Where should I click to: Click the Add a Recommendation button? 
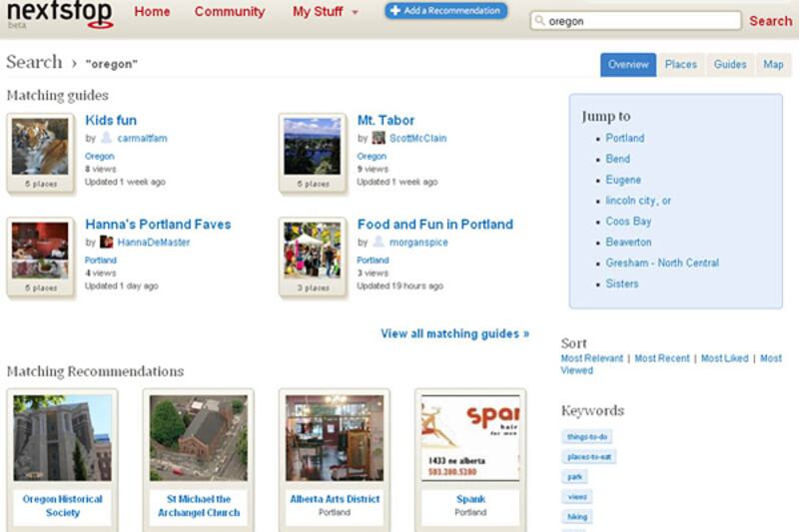445,11
